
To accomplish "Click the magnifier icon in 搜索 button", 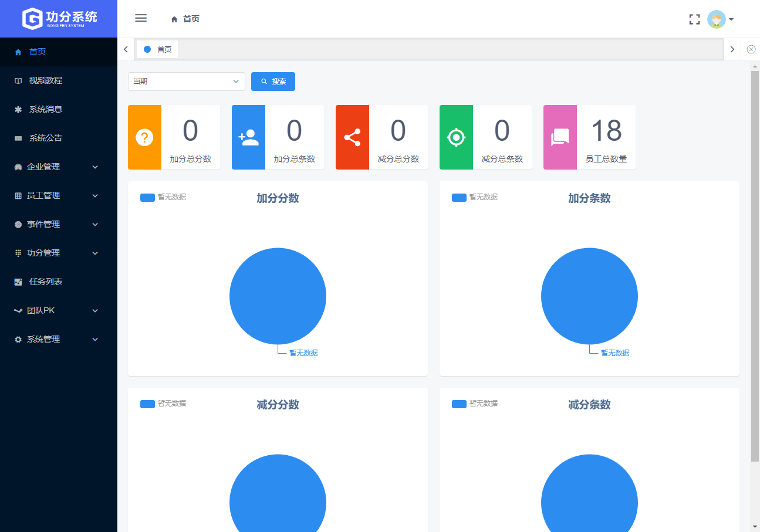I will (x=264, y=82).
